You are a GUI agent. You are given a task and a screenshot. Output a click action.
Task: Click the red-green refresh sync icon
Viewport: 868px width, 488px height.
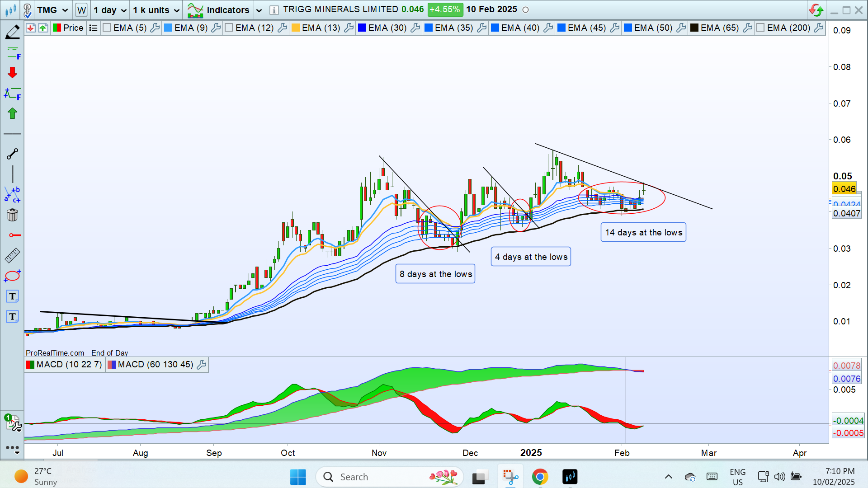coord(816,9)
